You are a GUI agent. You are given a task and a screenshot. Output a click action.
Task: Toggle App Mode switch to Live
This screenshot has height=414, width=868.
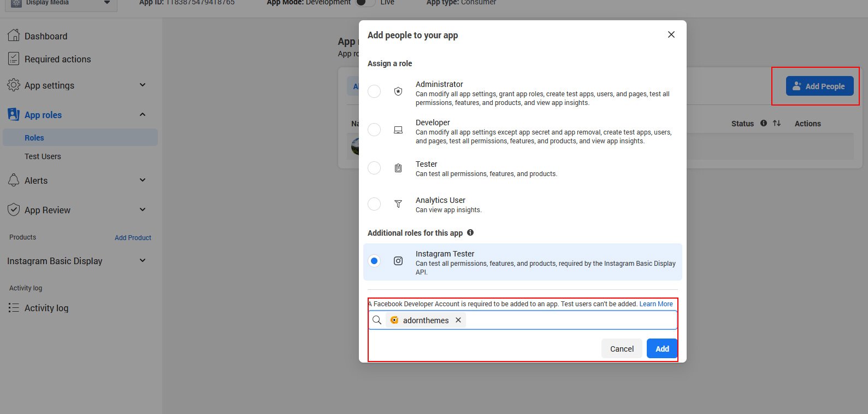(365, 3)
